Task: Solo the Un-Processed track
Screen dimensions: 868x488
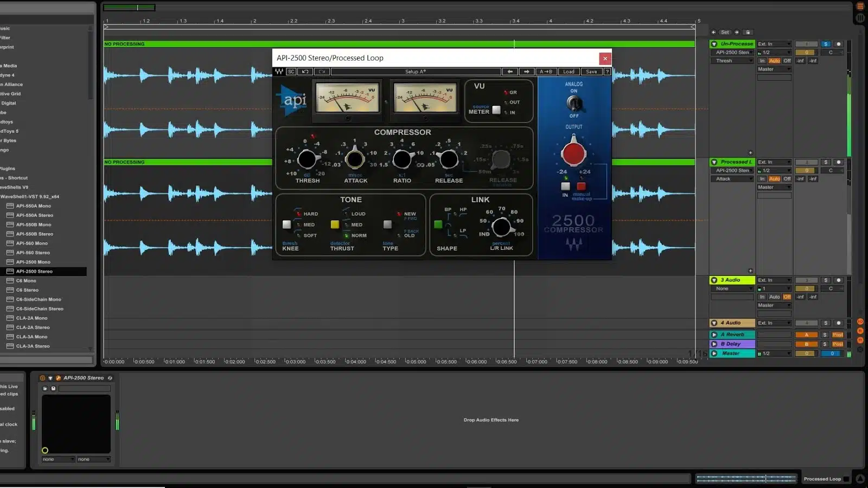Action: [x=826, y=44]
